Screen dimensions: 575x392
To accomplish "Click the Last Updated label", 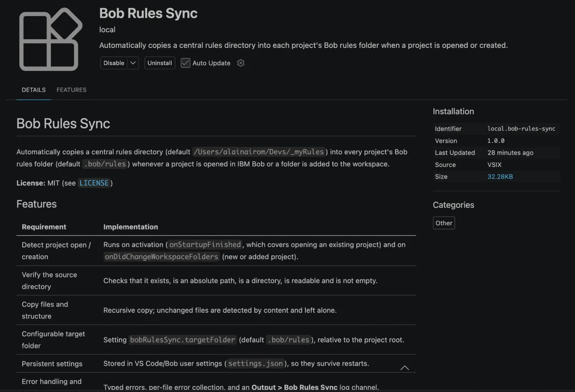I will [x=455, y=152].
